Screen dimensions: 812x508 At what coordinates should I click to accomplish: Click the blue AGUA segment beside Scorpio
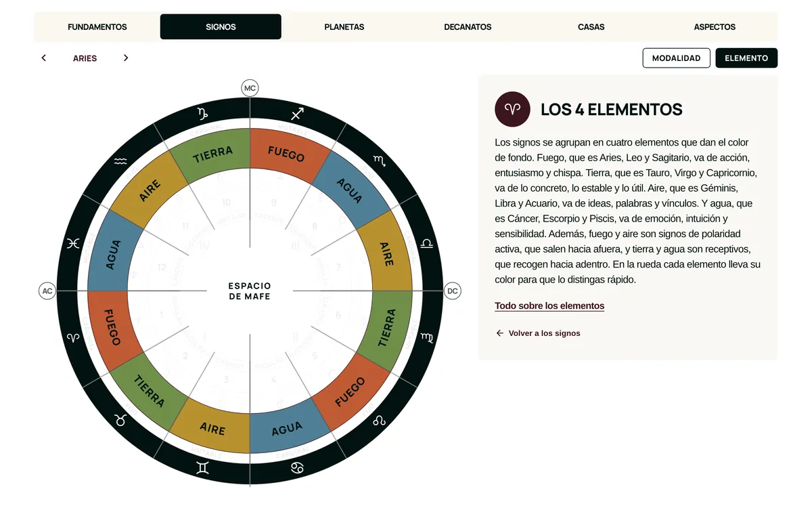pyautogui.click(x=350, y=190)
